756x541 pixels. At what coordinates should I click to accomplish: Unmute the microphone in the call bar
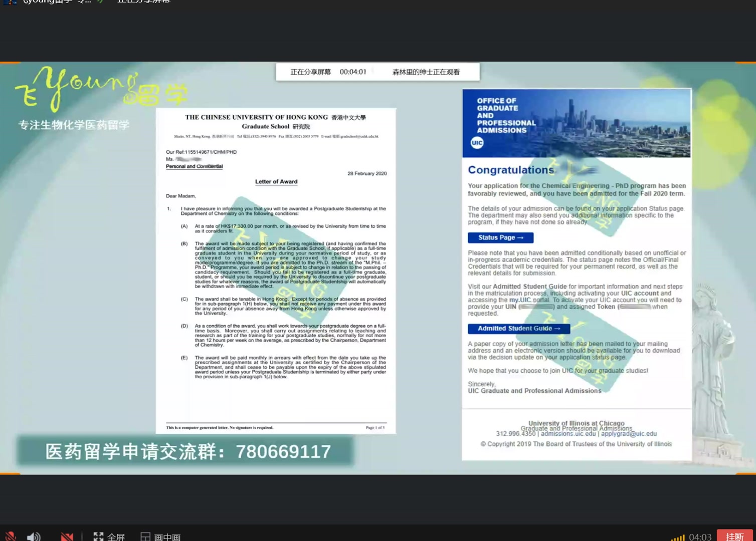(x=10, y=536)
